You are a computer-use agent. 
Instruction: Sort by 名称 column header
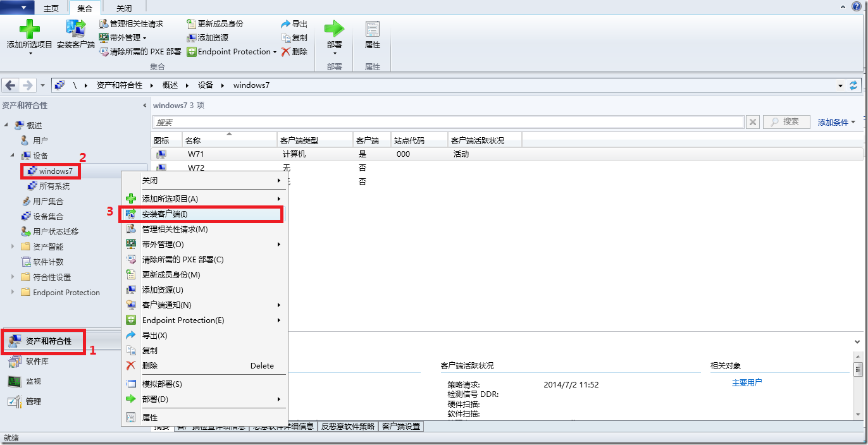pyautogui.click(x=229, y=140)
